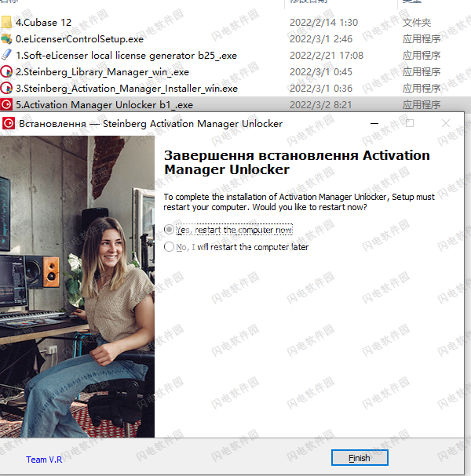Click date 2022/2/14 1:30 of Cubase folder
Screen dimensions: 471x476
tap(324, 23)
